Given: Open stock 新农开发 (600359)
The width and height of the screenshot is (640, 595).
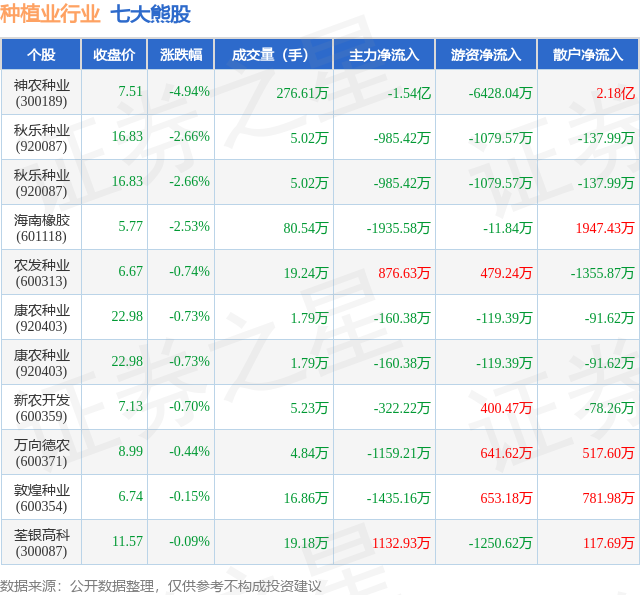Looking at the screenshot, I should click(x=41, y=408).
